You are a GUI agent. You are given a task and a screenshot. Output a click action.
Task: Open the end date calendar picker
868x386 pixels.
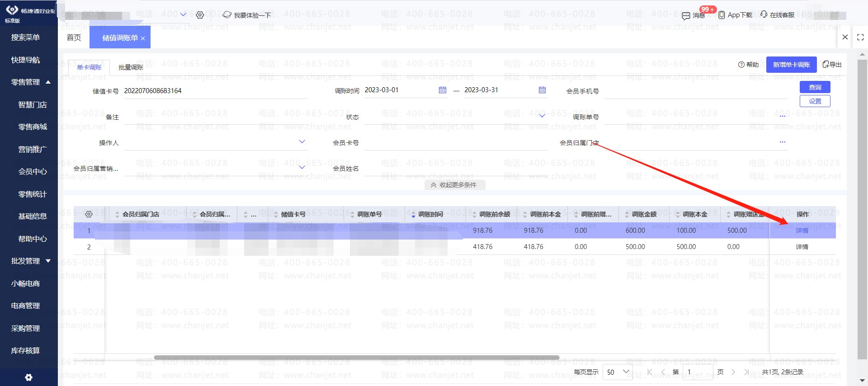pyautogui.click(x=542, y=90)
